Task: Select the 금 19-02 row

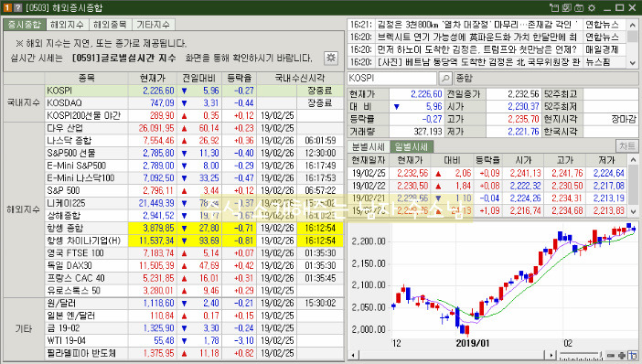Action: click(194, 328)
